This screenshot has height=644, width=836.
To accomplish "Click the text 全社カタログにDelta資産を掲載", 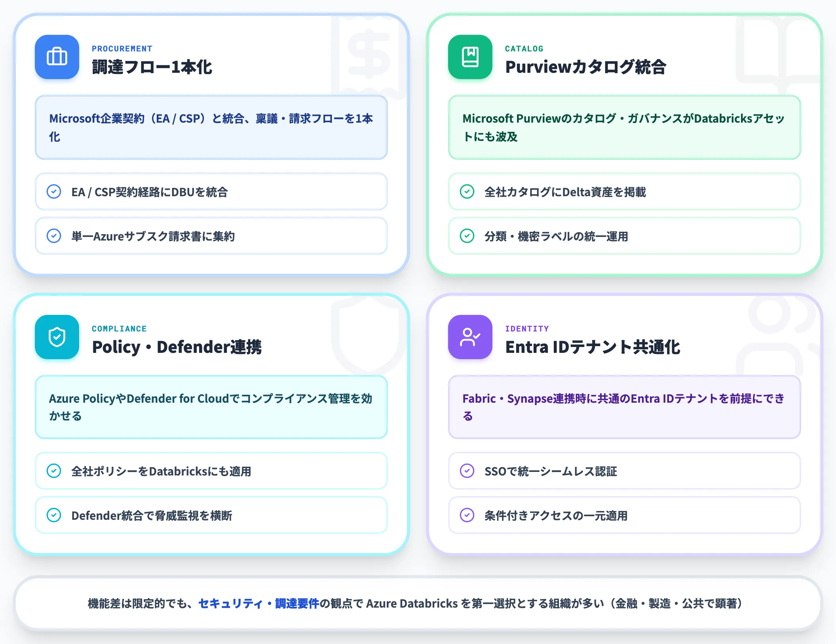I will 565,192.
